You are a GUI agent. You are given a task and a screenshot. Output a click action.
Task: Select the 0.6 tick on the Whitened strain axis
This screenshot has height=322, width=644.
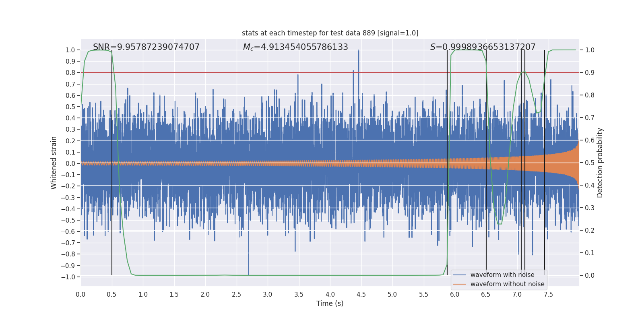[70, 95]
